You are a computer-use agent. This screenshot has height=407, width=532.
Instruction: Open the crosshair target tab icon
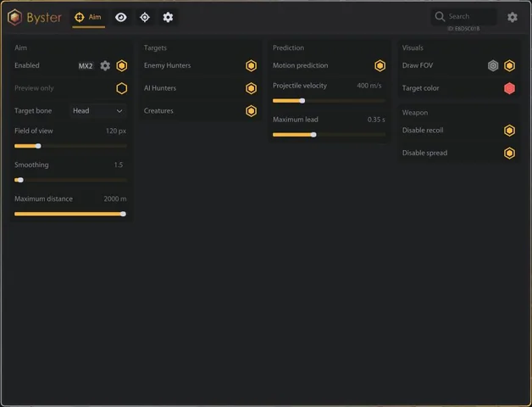point(145,17)
